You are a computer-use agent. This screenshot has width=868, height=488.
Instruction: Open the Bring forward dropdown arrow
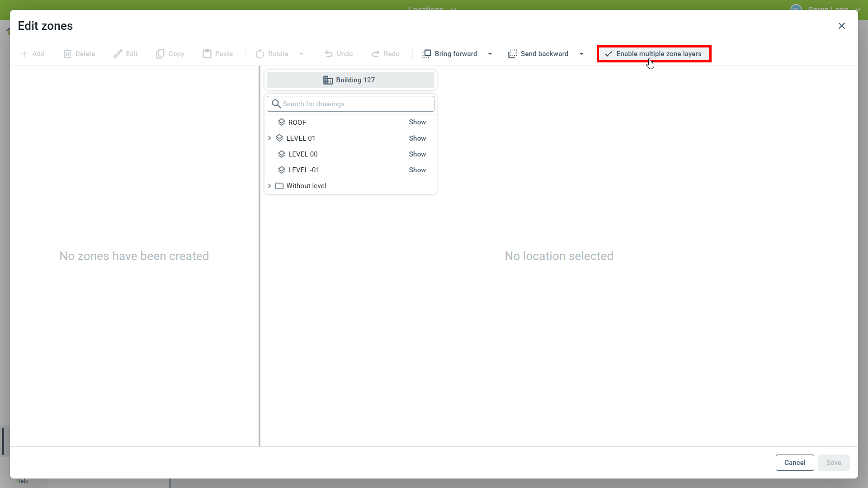(490, 54)
